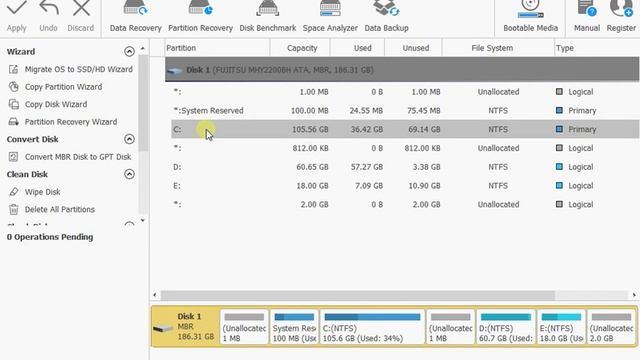
Task: Sort by Capacity column header
Action: click(300, 48)
